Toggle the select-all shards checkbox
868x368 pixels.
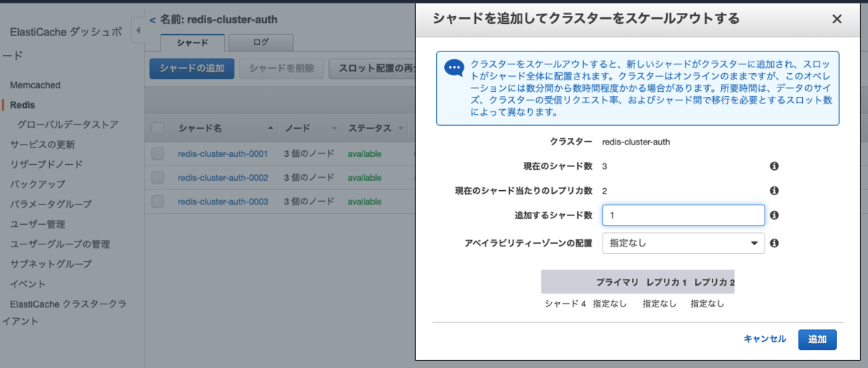[158, 129]
